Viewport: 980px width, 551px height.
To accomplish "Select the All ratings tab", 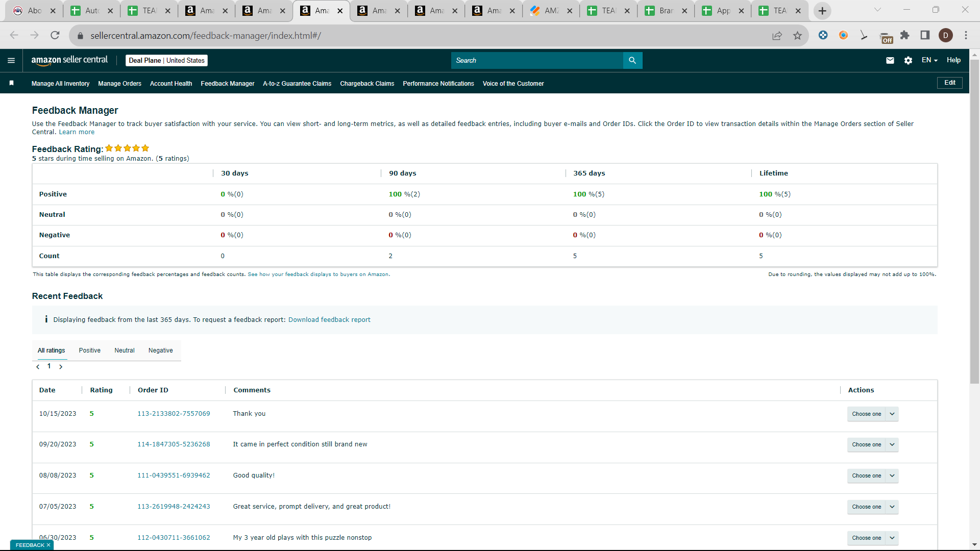I will (x=51, y=350).
